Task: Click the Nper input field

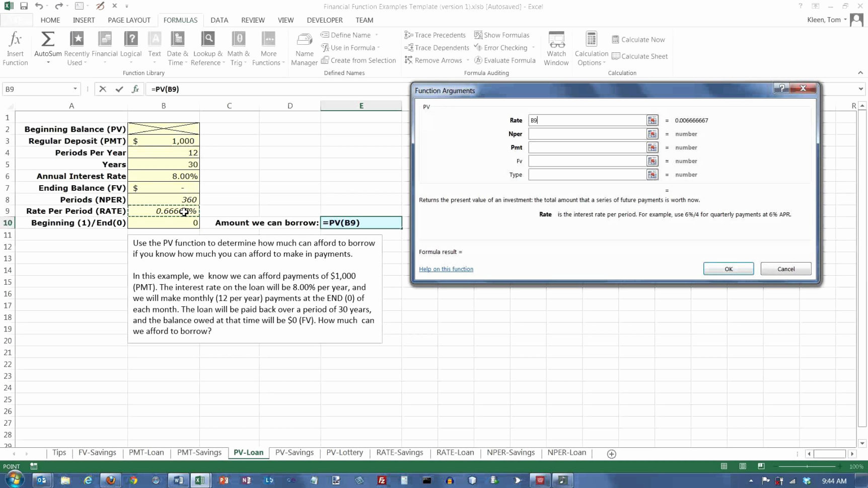Action: point(587,134)
